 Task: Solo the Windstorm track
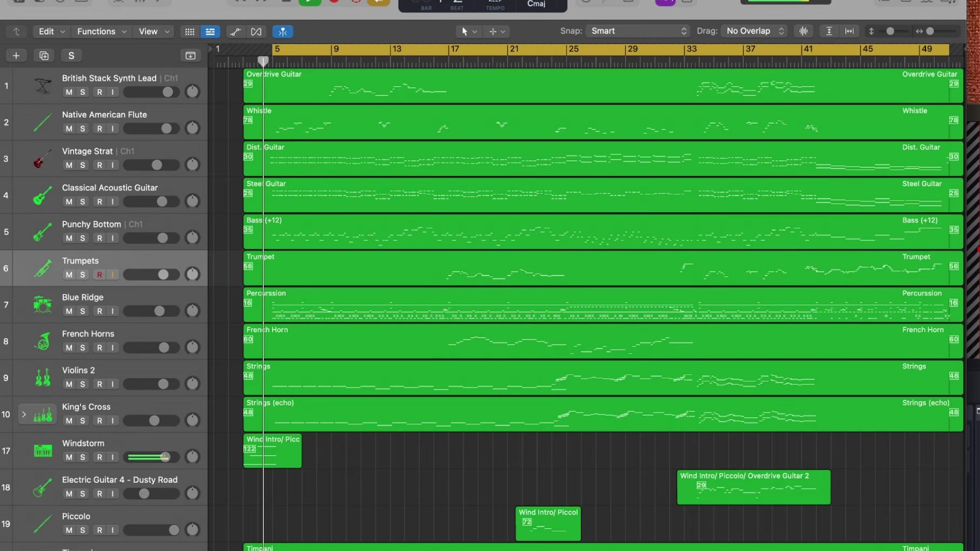click(83, 458)
